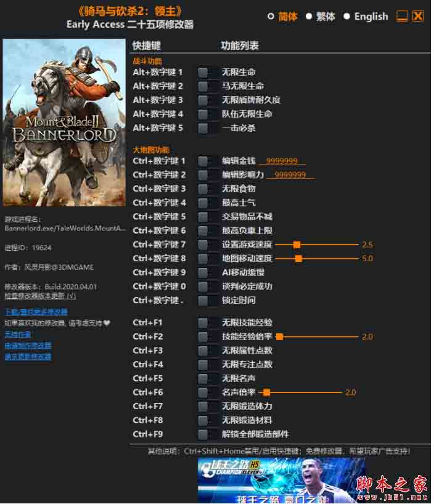Click the 编辑影响力 value field 9999999

pyautogui.click(x=290, y=174)
